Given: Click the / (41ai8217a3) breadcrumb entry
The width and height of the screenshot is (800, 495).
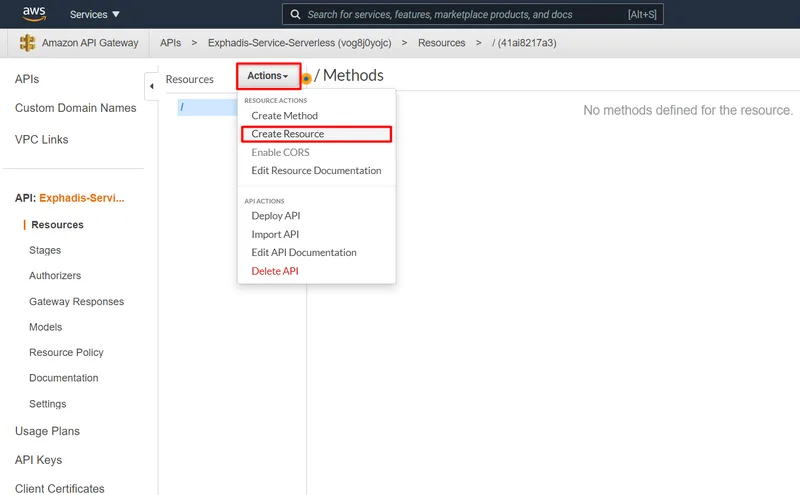Looking at the screenshot, I should pyautogui.click(x=524, y=43).
